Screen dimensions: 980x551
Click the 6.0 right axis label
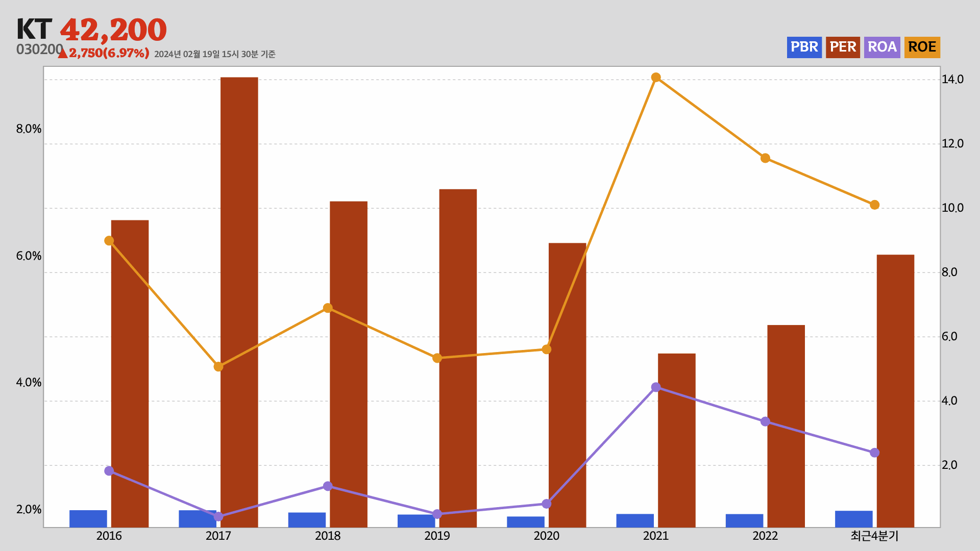tap(949, 337)
